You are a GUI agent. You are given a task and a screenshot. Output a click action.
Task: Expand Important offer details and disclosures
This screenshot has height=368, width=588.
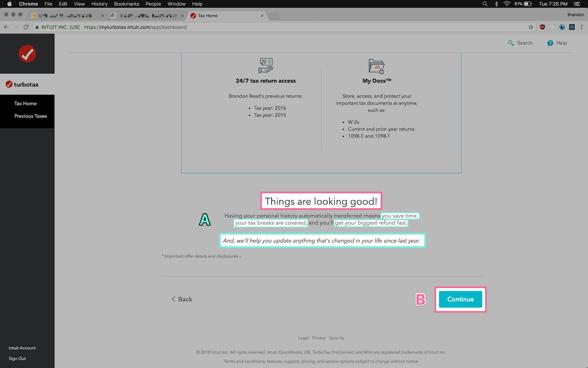point(202,256)
